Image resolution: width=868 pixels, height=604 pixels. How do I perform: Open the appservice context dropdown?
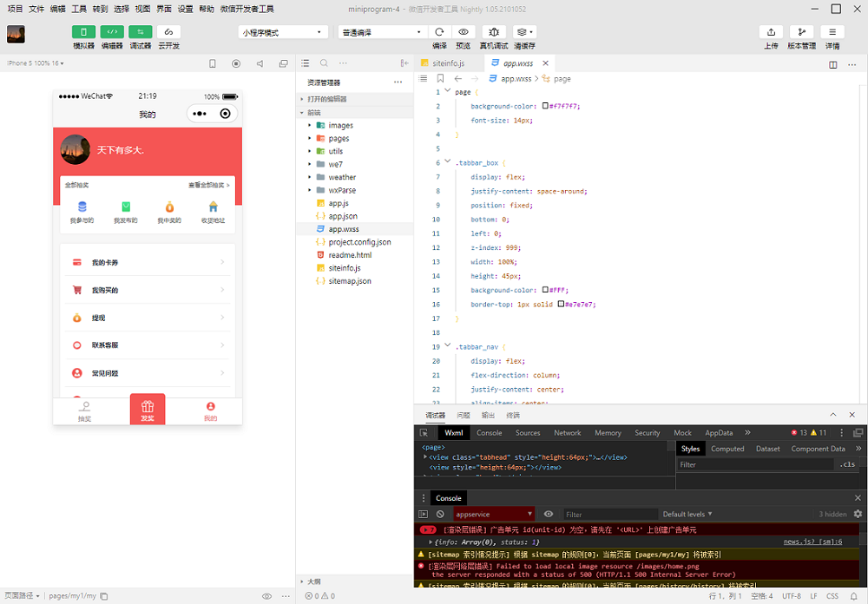click(493, 514)
